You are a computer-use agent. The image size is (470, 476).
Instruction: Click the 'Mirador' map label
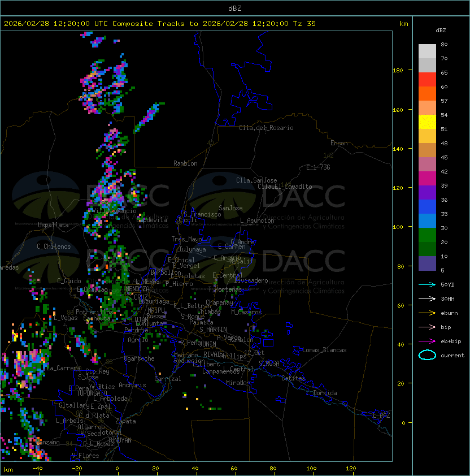238,383
